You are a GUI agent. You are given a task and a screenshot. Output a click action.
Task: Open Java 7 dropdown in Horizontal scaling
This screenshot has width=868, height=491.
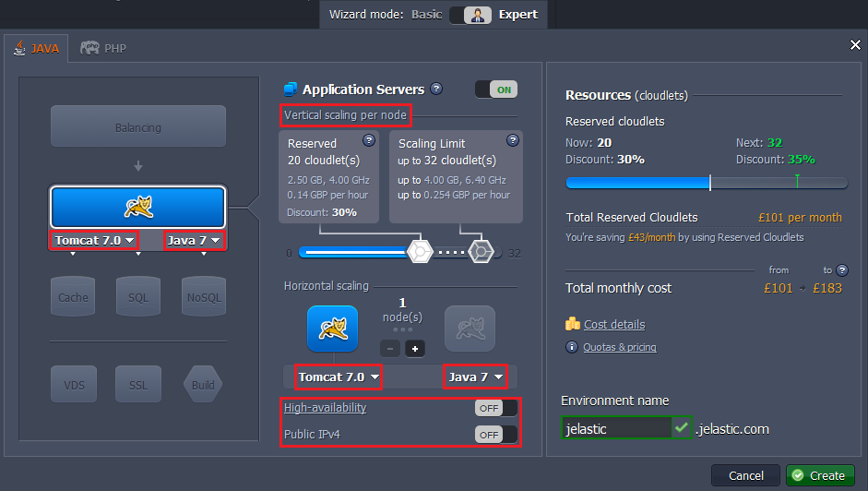point(476,377)
